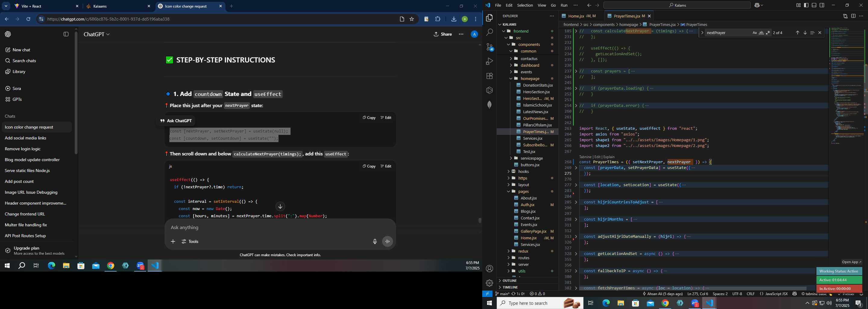The width and height of the screenshot is (868, 309).
Task: Open the Extensions view in VS Code
Action: [x=489, y=76]
